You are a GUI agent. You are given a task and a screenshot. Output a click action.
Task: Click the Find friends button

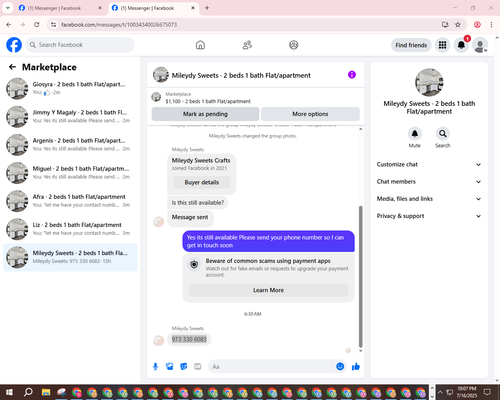pyautogui.click(x=411, y=45)
